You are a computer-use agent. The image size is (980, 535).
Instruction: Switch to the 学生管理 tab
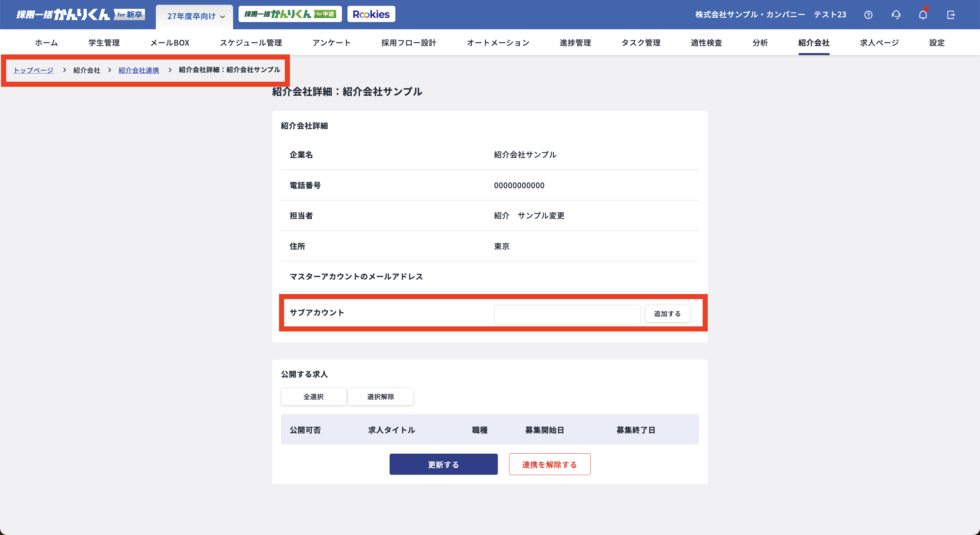pyautogui.click(x=104, y=43)
